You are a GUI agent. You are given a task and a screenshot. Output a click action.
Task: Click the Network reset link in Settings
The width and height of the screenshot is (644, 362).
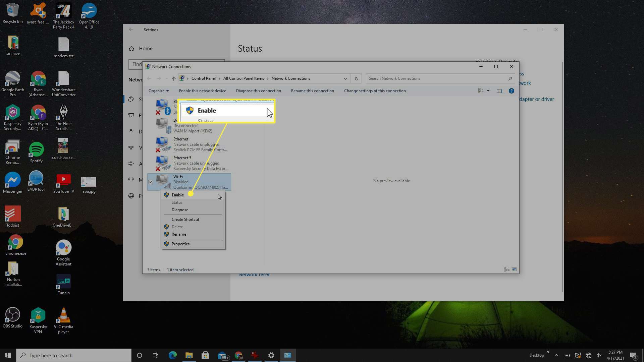coord(254,274)
